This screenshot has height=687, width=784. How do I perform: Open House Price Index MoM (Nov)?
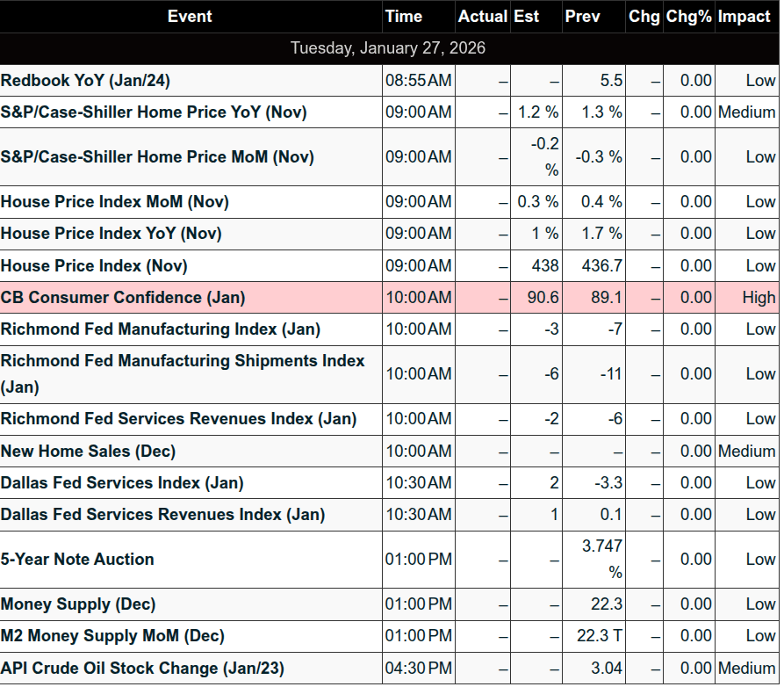click(115, 202)
